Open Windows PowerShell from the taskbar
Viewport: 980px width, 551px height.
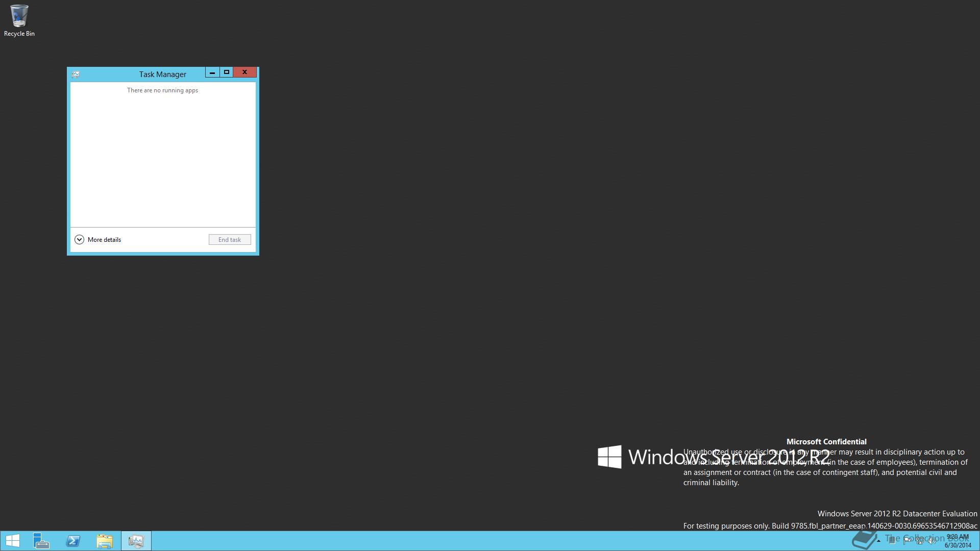(x=73, y=541)
